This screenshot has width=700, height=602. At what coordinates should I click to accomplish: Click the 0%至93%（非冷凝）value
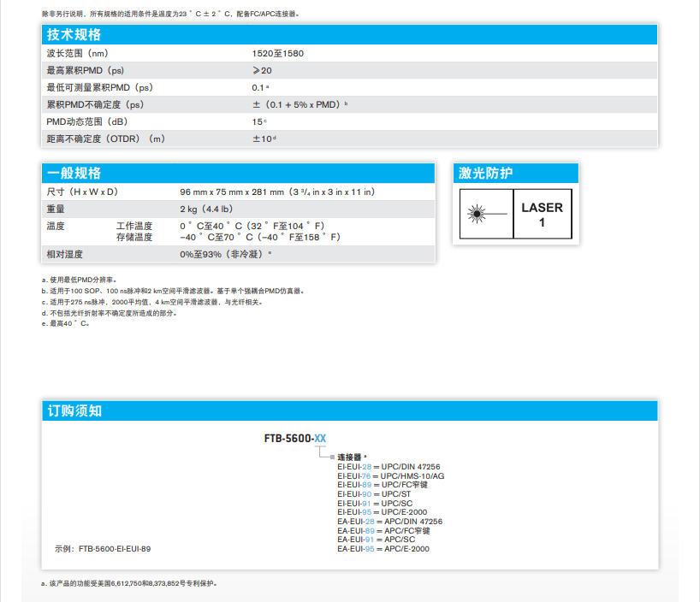[x=225, y=254]
